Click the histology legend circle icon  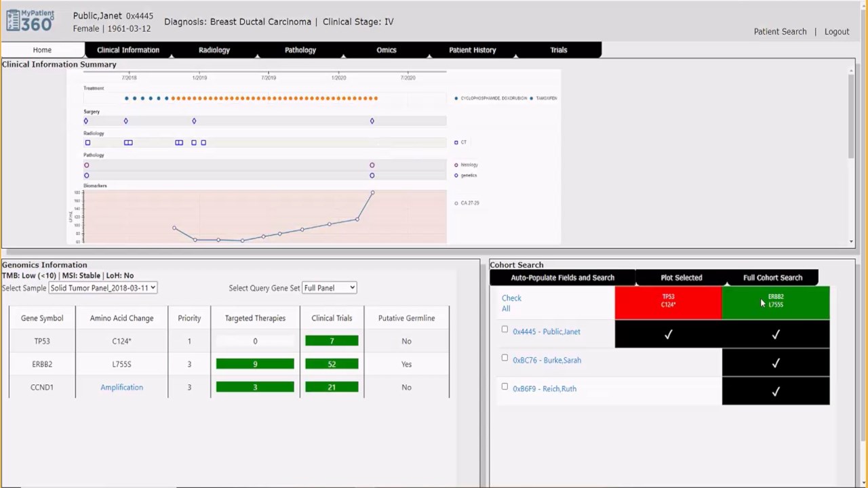(x=456, y=165)
